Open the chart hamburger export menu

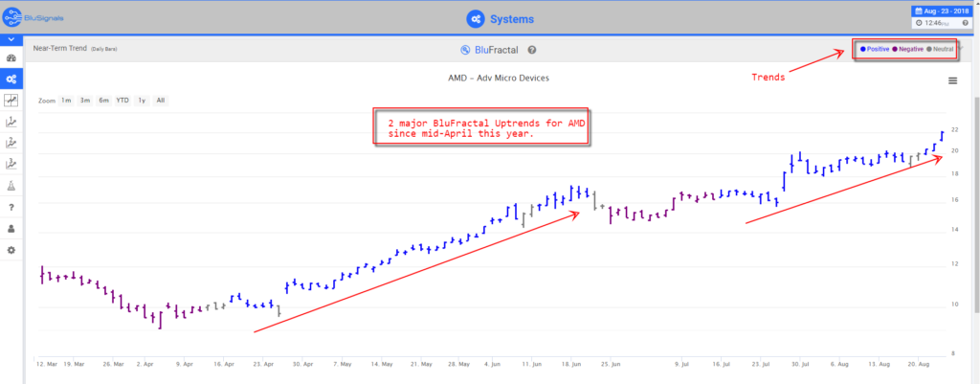[x=952, y=81]
